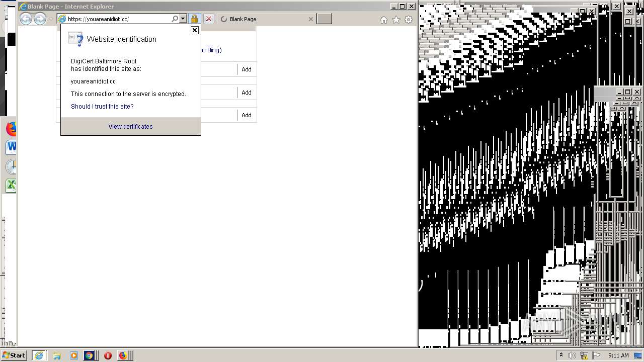Open the network status tray icon
The height and width of the screenshot is (362, 644).
(584, 356)
